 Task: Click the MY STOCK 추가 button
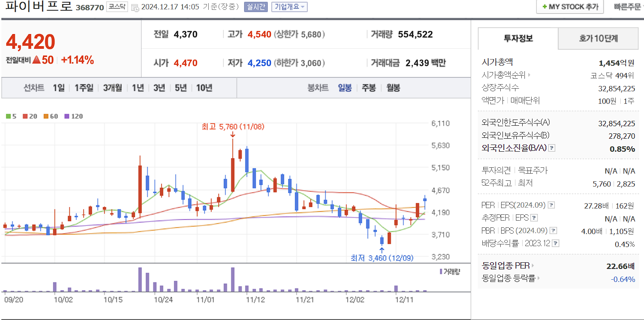point(569,7)
